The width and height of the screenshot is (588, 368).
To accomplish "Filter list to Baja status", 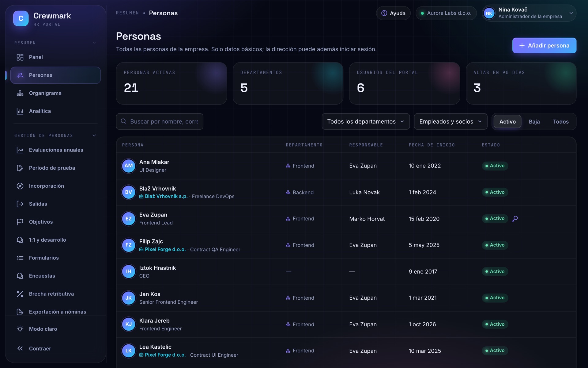I will coord(534,122).
